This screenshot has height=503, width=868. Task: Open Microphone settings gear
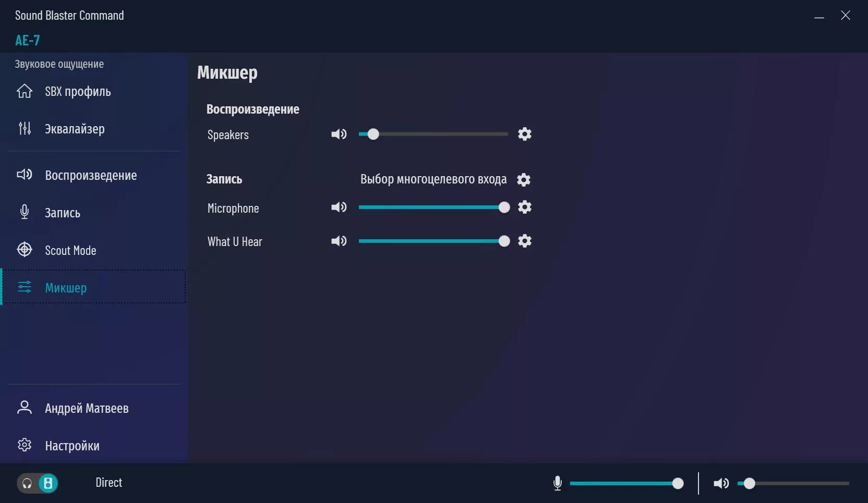(x=525, y=207)
